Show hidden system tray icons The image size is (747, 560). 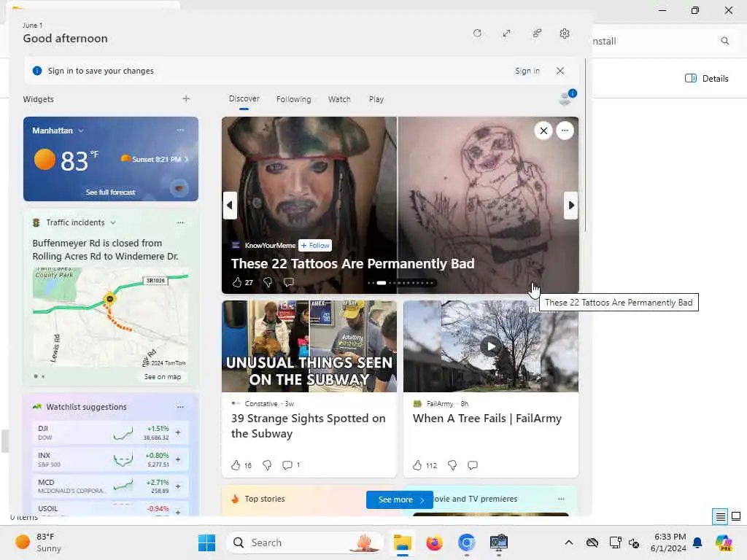568,542
